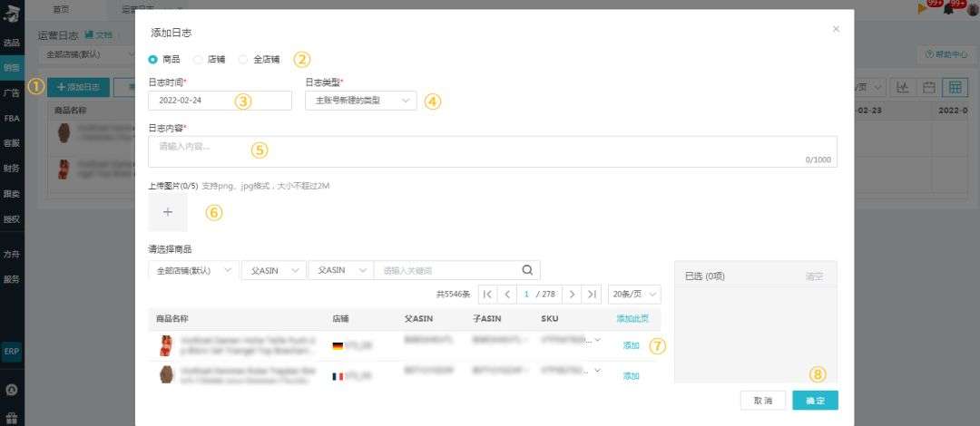Jump to the first page of products
Viewport: 980px width, 426px height.
pyautogui.click(x=487, y=295)
